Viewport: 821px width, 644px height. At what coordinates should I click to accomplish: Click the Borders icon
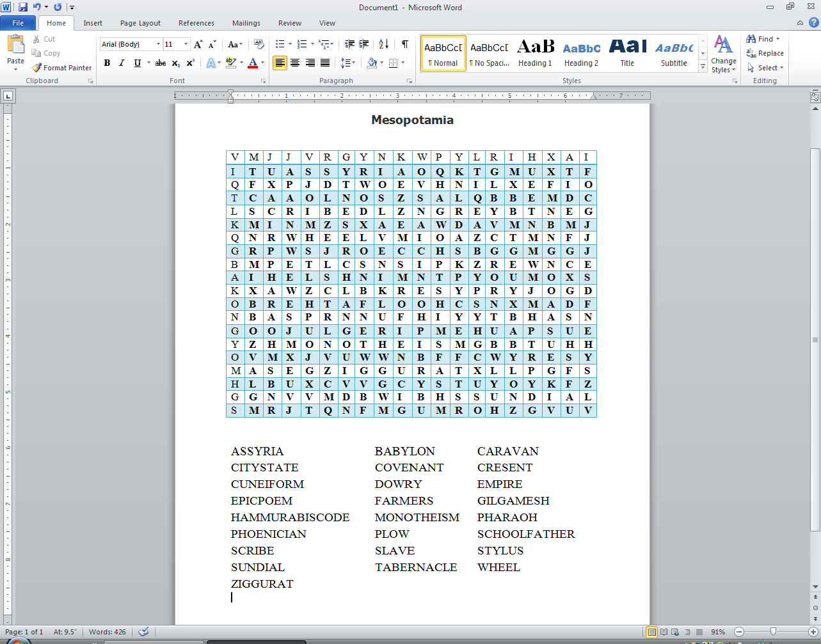point(393,63)
